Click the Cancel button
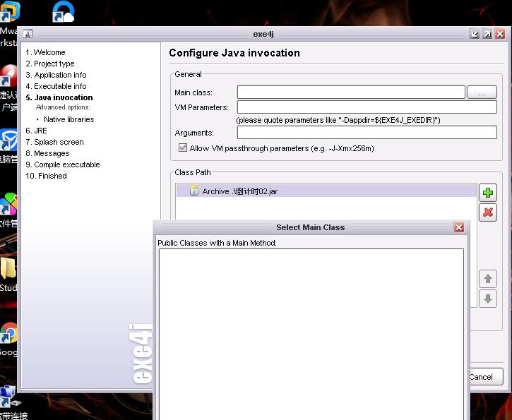Screen dimensions: 512x420 coord(486,377)
